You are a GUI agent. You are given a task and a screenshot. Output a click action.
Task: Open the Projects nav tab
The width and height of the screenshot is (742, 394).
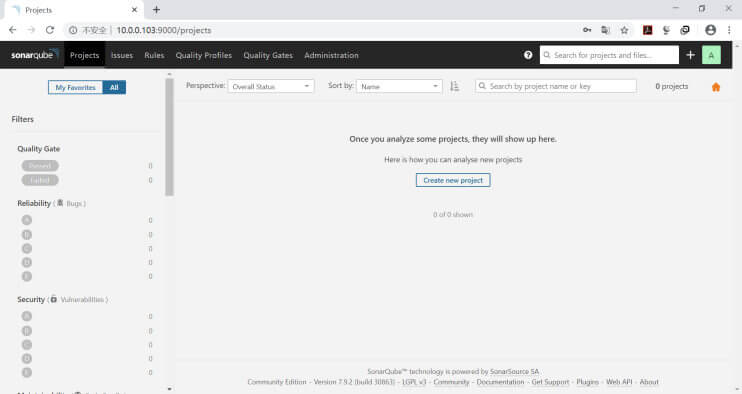pos(84,55)
